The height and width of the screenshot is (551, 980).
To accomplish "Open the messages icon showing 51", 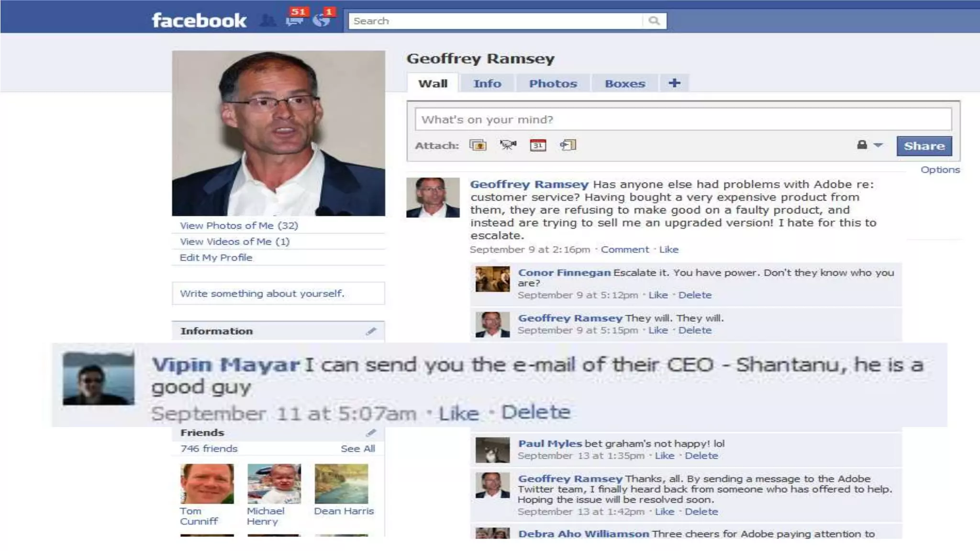I will click(295, 19).
